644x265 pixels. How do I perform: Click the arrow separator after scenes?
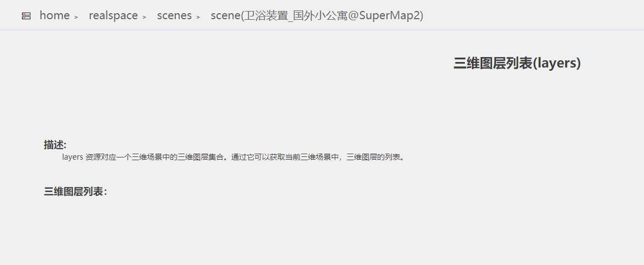coord(198,17)
